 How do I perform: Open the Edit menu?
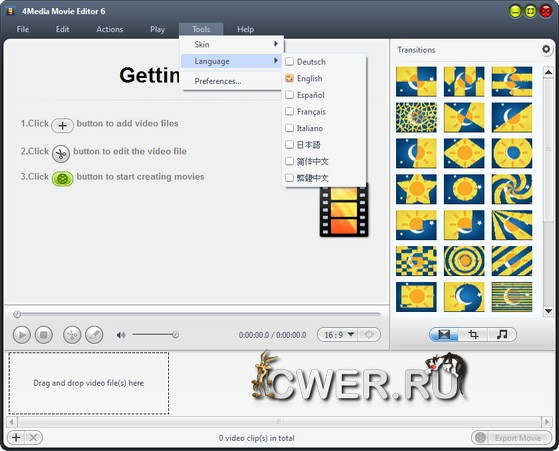62,29
